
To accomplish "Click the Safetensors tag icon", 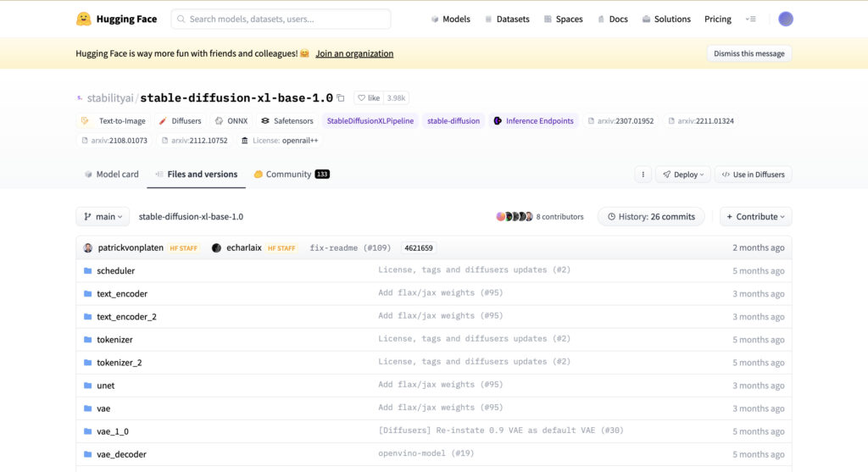I will point(265,120).
